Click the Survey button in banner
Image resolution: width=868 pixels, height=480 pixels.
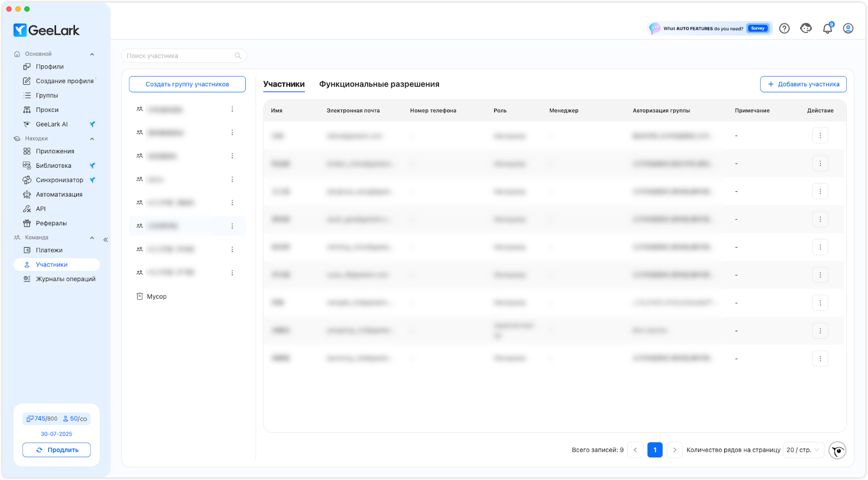pos(758,28)
